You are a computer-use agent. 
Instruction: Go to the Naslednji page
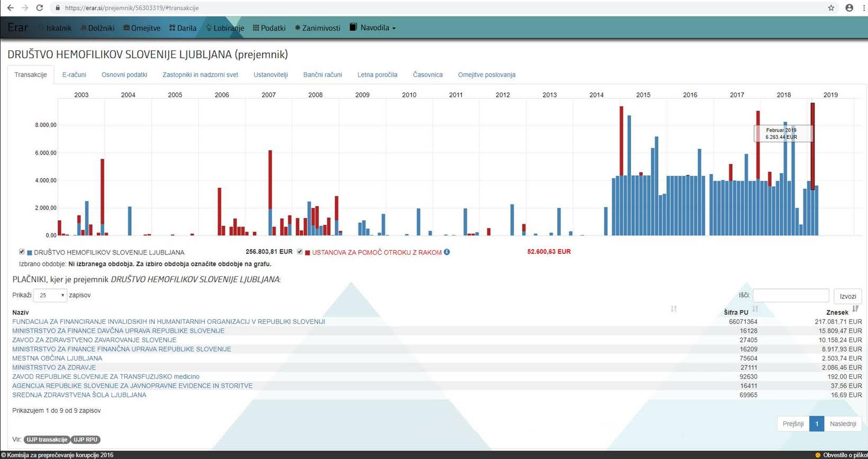click(x=843, y=424)
